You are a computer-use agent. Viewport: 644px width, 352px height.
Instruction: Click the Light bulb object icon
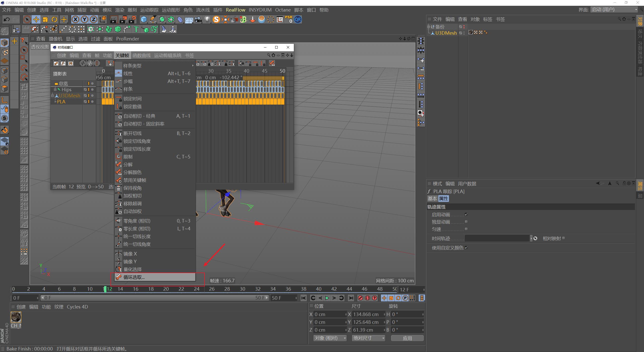coord(207,19)
